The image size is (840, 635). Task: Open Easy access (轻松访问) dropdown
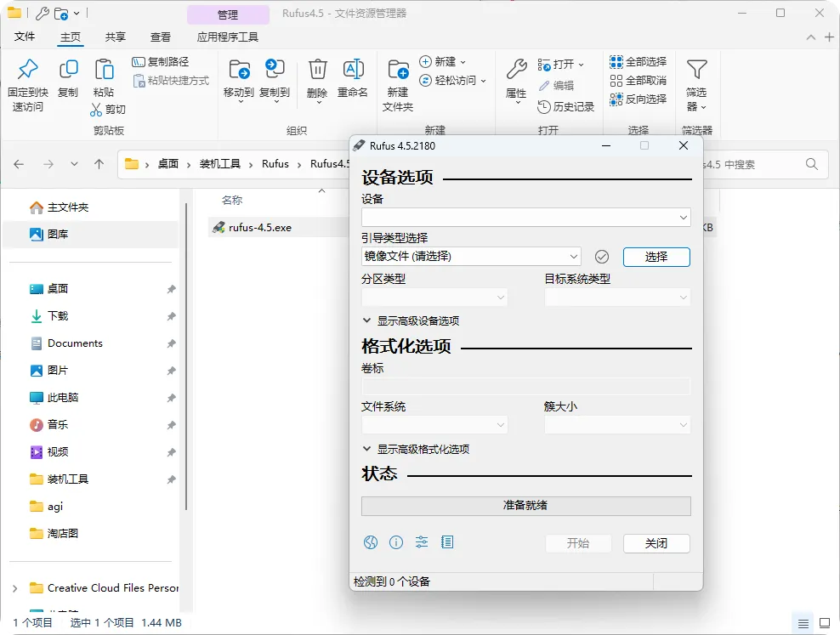point(452,80)
